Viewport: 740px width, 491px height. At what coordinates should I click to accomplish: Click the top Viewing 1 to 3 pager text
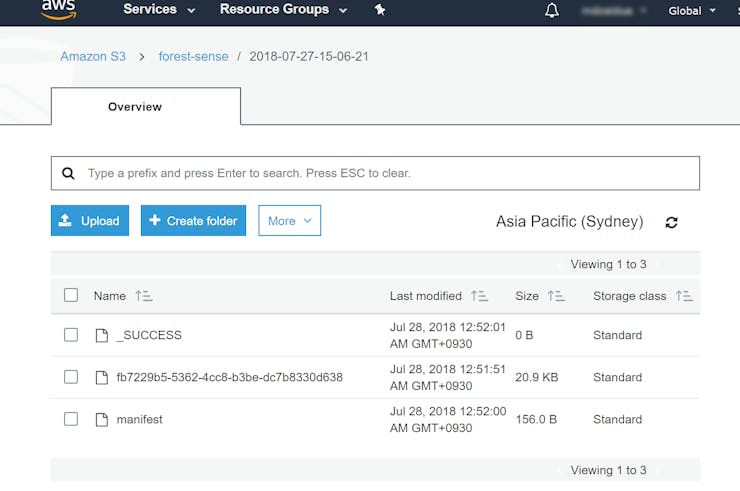pos(608,264)
